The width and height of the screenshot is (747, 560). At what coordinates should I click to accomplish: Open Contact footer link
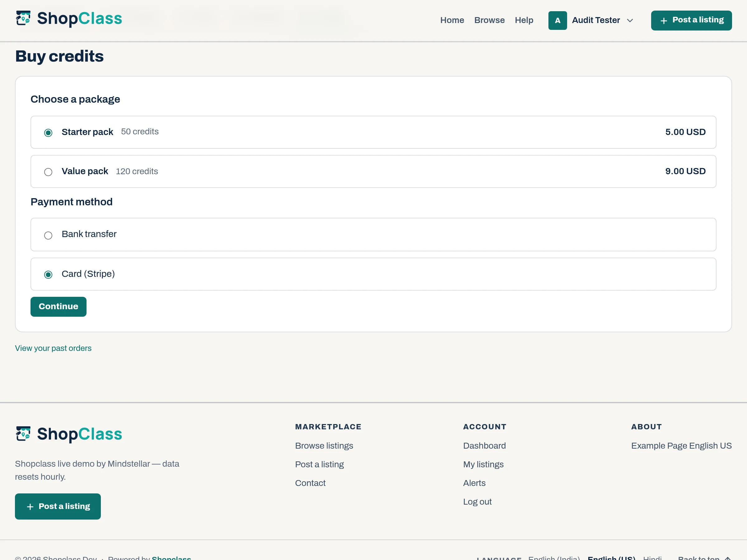[x=310, y=483]
